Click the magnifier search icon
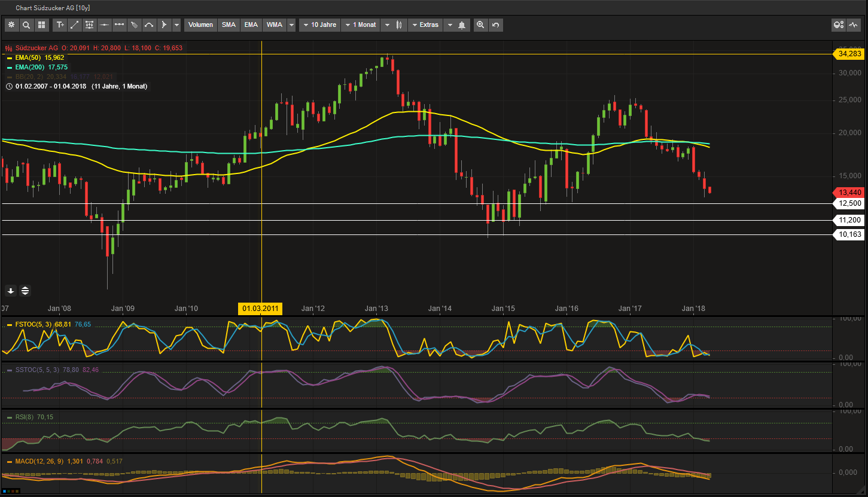Viewport: 868px width, 497px height. pyautogui.click(x=26, y=25)
